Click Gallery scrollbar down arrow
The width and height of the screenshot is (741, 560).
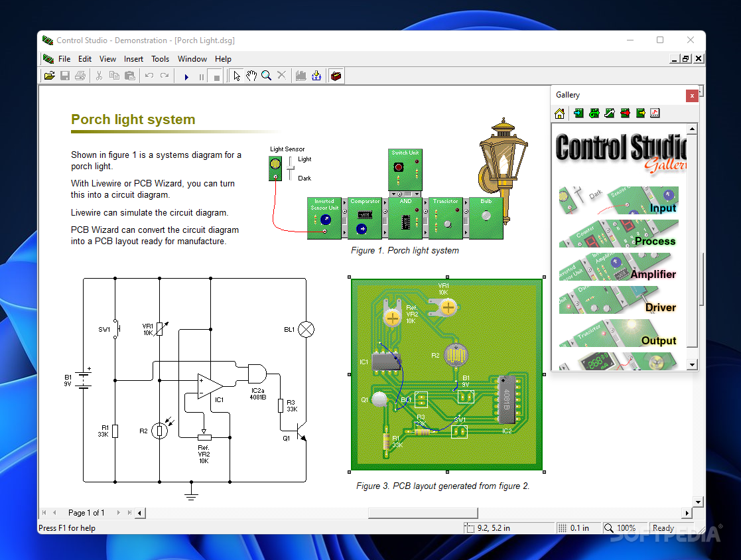[x=693, y=364]
